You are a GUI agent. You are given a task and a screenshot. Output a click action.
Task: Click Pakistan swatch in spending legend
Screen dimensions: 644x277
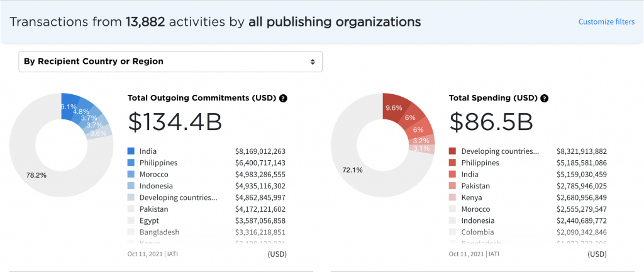(x=452, y=186)
